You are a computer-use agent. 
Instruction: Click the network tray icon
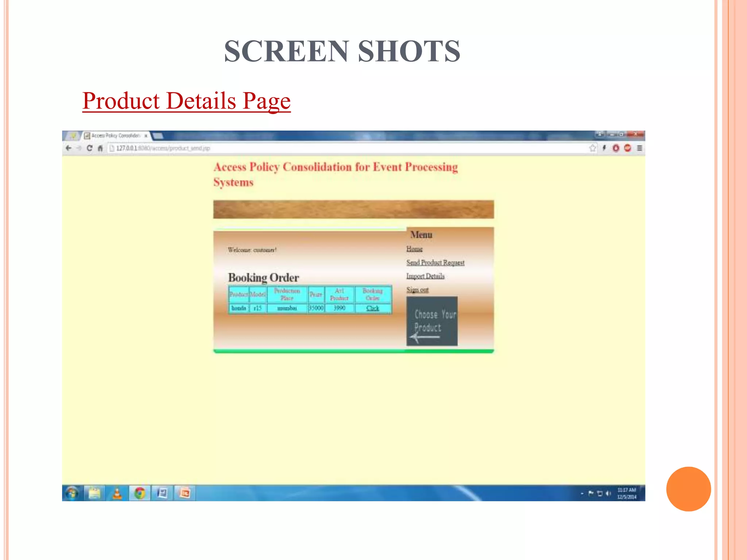pyautogui.click(x=600, y=493)
